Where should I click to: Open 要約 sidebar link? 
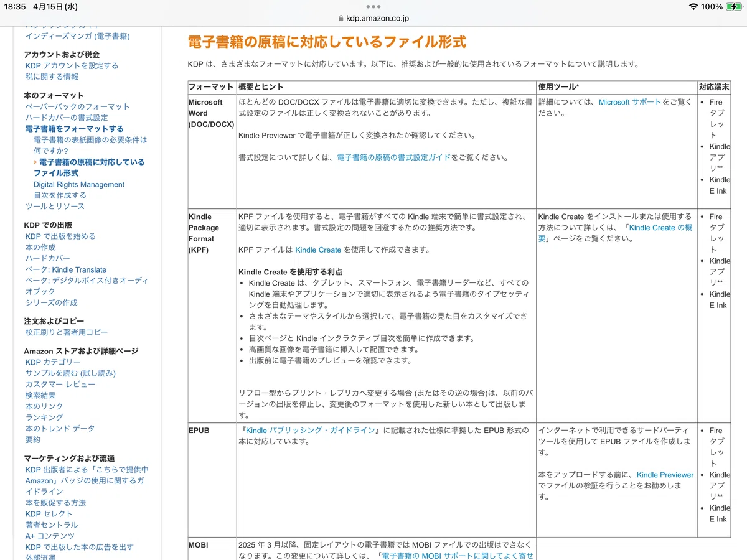click(33, 439)
